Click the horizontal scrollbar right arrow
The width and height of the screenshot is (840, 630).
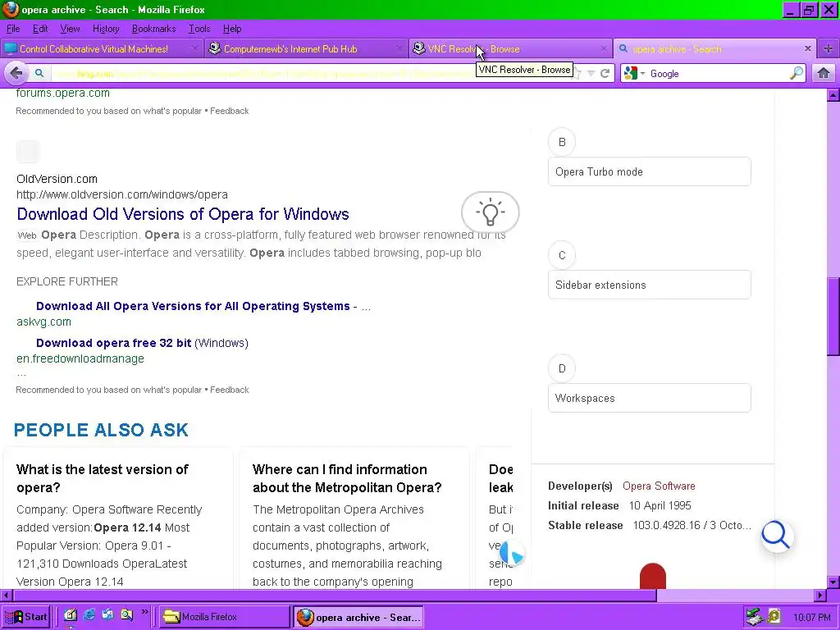(x=820, y=596)
